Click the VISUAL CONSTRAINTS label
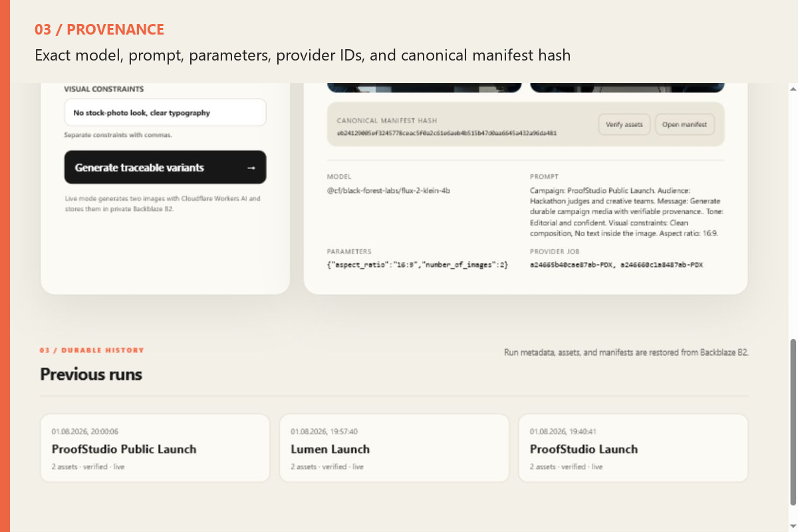The width and height of the screenshot is (798, 532). tap(104, 89)
